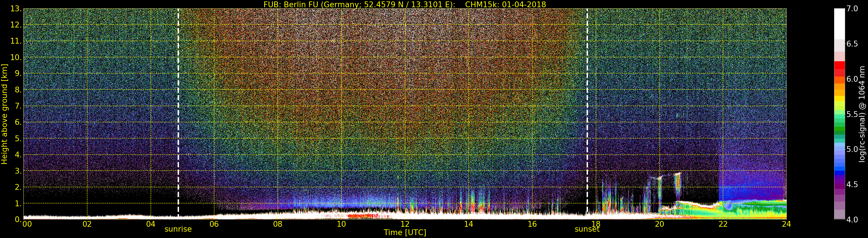Click the time axis tick '22'

coord(723,224)
